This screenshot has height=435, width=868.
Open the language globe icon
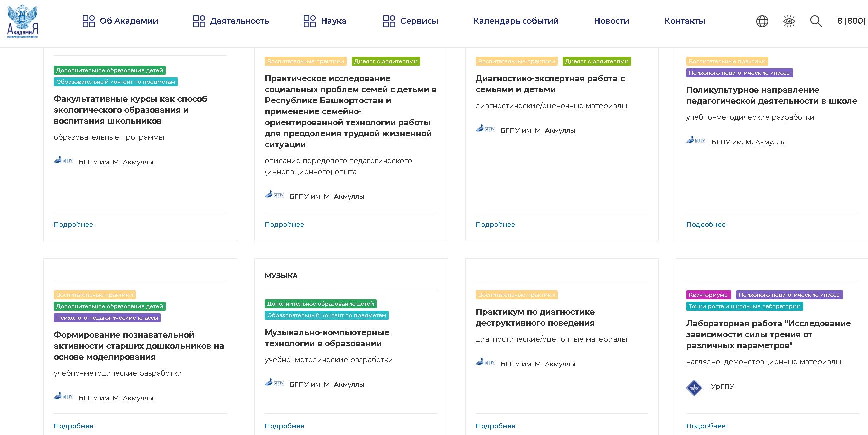pyautogui.click(x=762, y=21)
